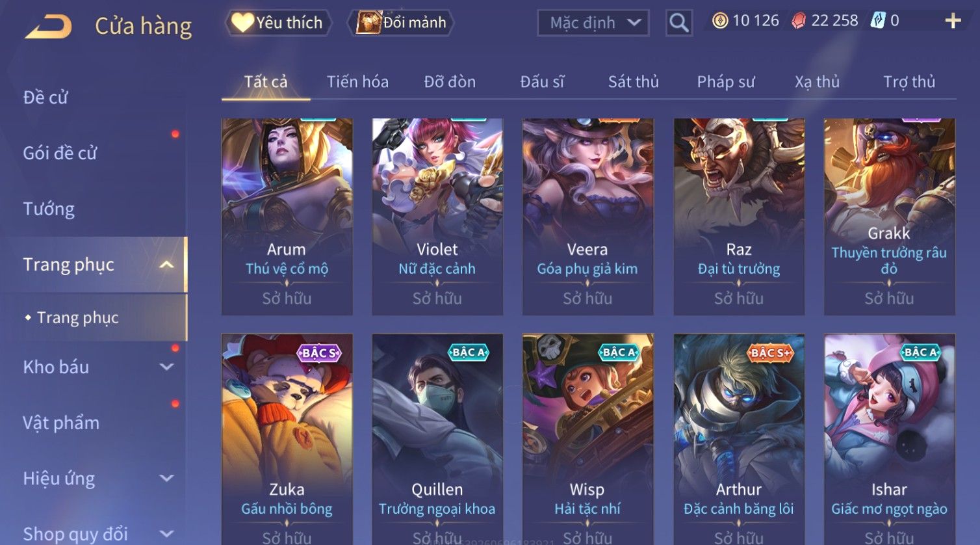This screenshot has width=980, height=545.
Task: Open the search magnifier icon
Action: [x=678, y=23]
